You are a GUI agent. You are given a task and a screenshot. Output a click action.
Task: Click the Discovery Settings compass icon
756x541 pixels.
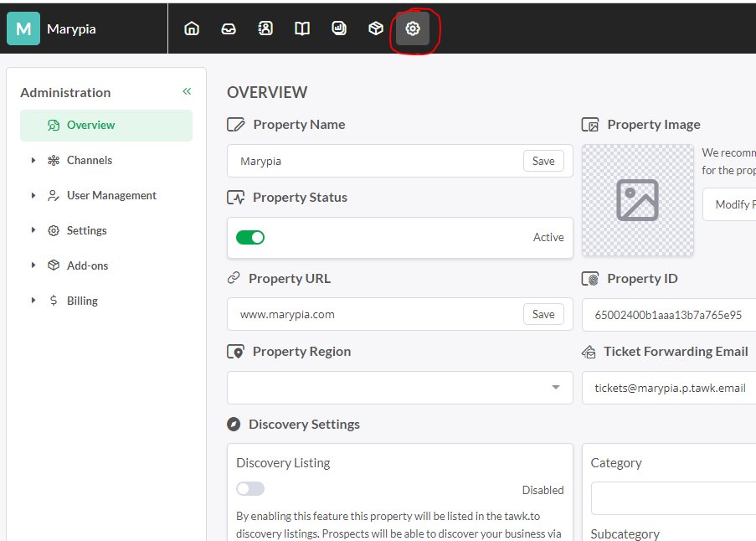click(234, 425)
